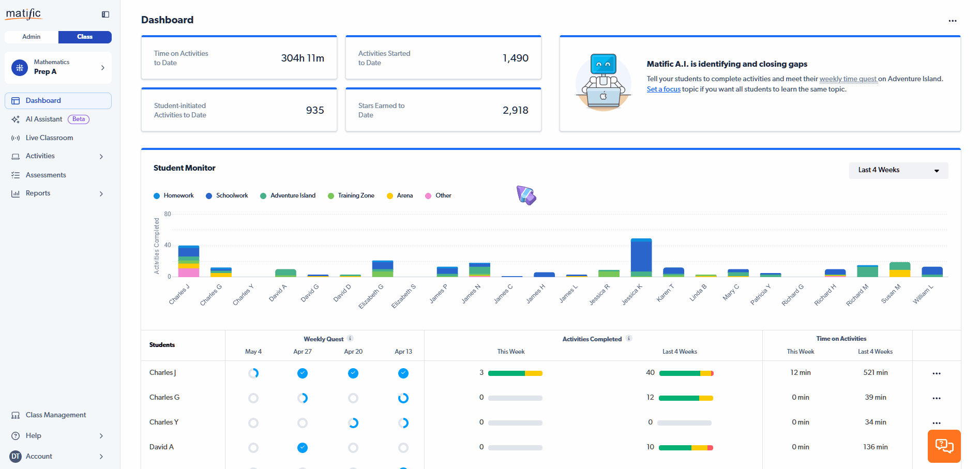
Task: Open the orange chat support widget
Action: coord(944,446)
